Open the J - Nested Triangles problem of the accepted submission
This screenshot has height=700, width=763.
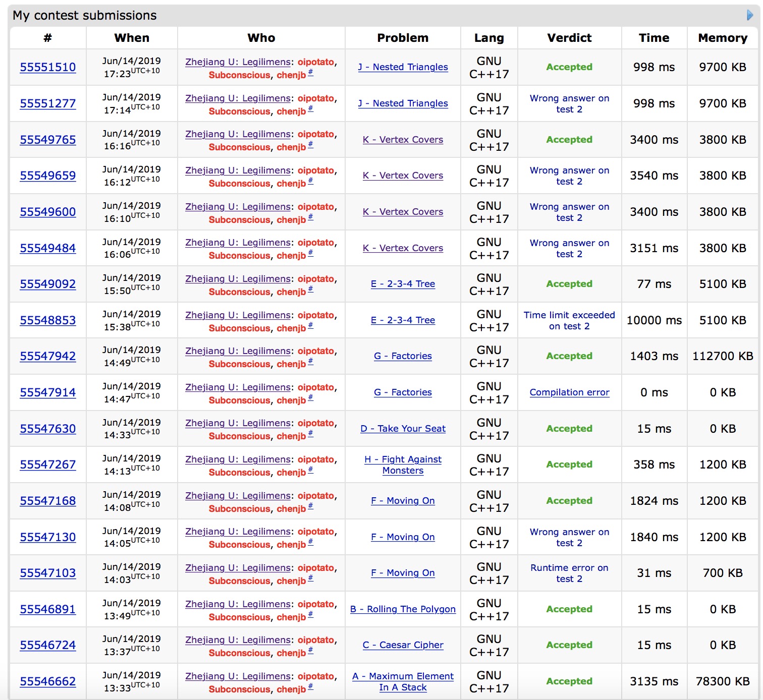tap(403, 67)
